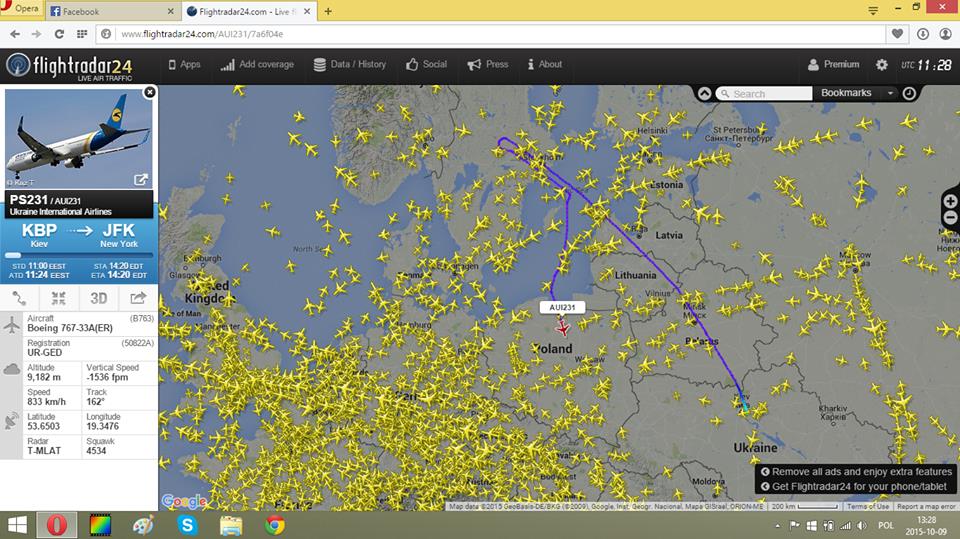
Task: Click the playback clock icon
Action: click(909, 93)
